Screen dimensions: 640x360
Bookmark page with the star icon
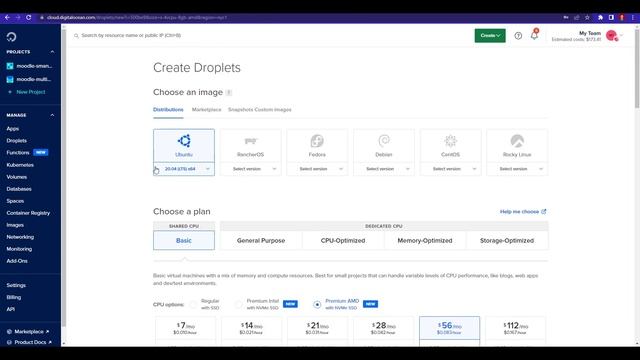(x=587, y=18)
